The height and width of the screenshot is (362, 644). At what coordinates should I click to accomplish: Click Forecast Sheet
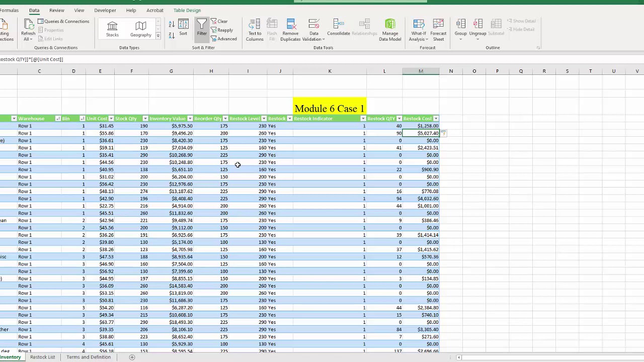coord(438,30)
